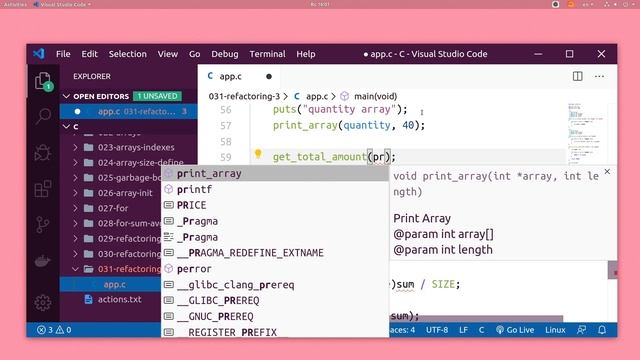Open the editor More Actions ellipsis
Image resolution: width=640 pixels, height=360 pixels.
[x=599, y=76]
